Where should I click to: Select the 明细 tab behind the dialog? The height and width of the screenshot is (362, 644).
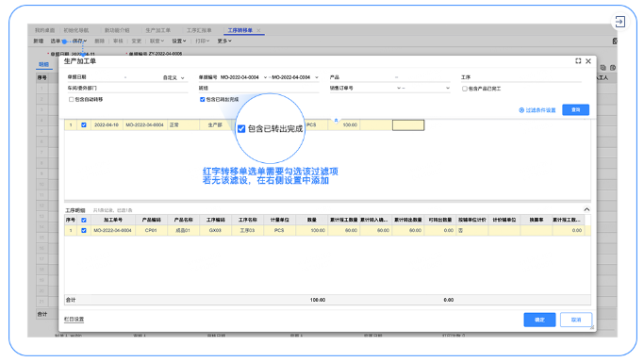[43, 64]
